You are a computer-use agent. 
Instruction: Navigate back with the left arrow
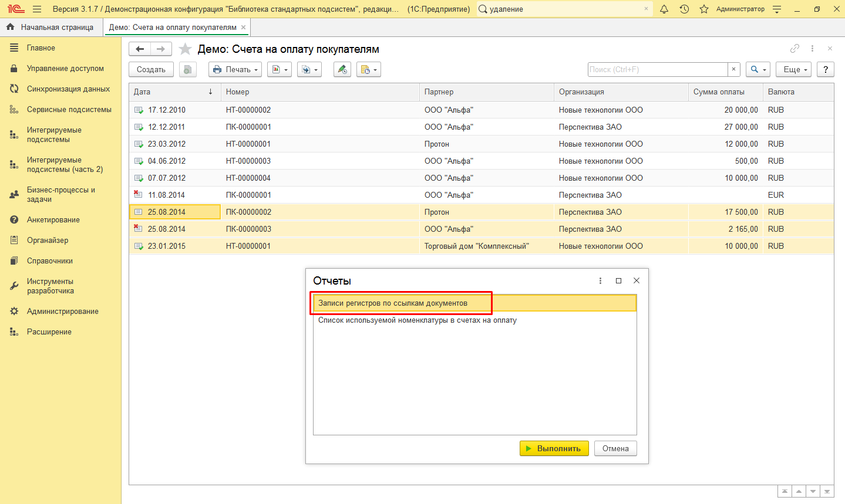140,49
